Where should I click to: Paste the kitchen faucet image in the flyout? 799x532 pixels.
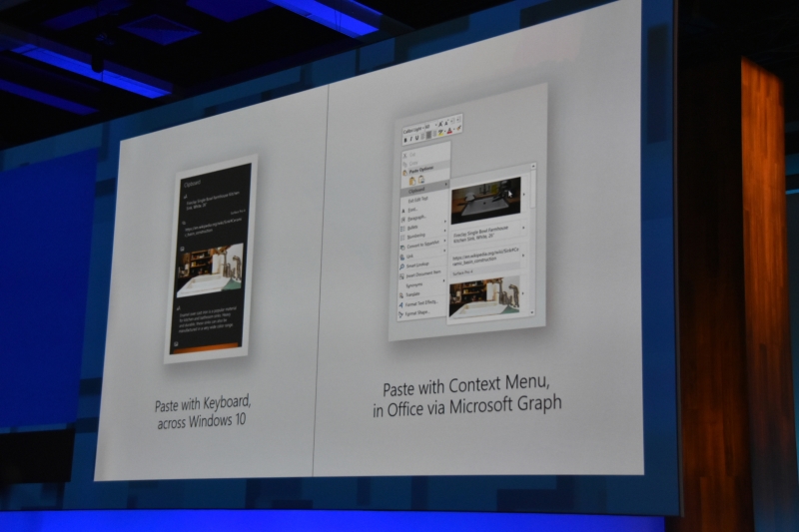484,296
